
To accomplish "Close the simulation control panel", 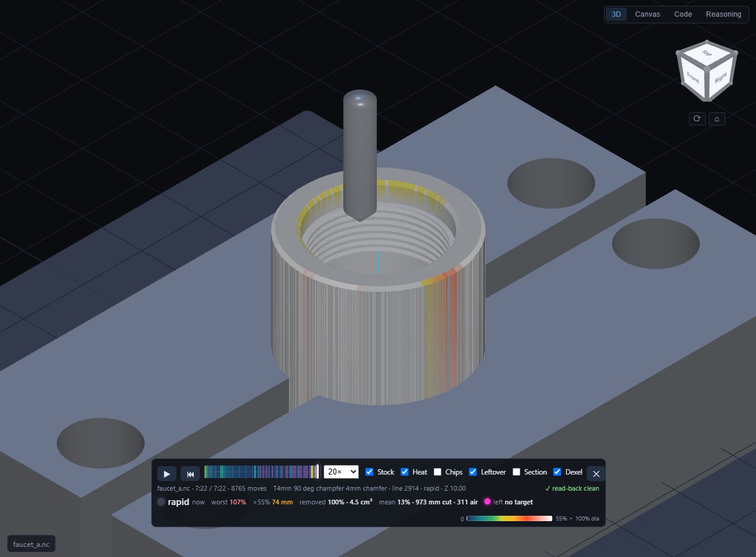I will (x=596, y=474).
